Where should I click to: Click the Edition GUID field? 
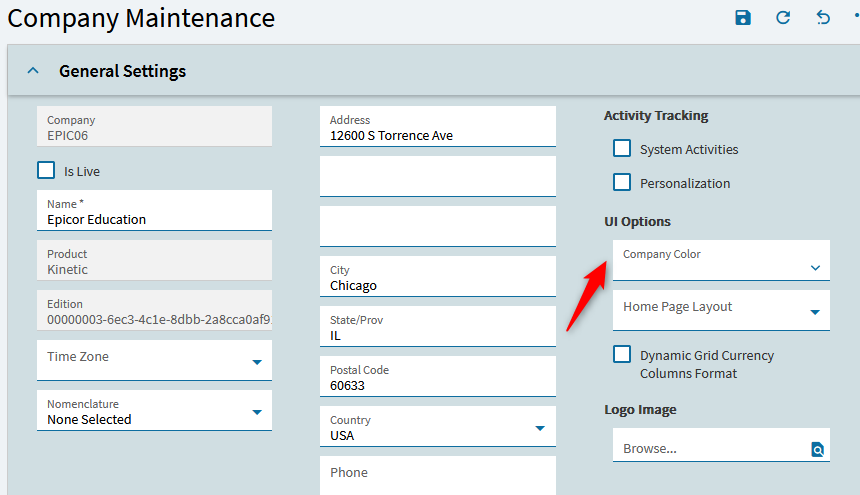(154, 310)
